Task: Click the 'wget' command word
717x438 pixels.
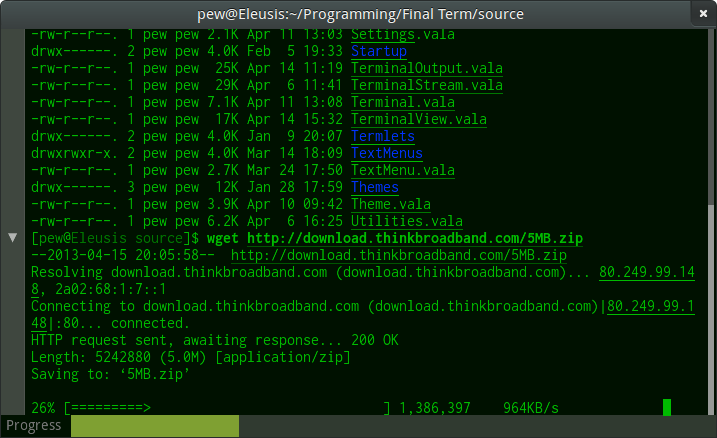Action: pos(223,238)
